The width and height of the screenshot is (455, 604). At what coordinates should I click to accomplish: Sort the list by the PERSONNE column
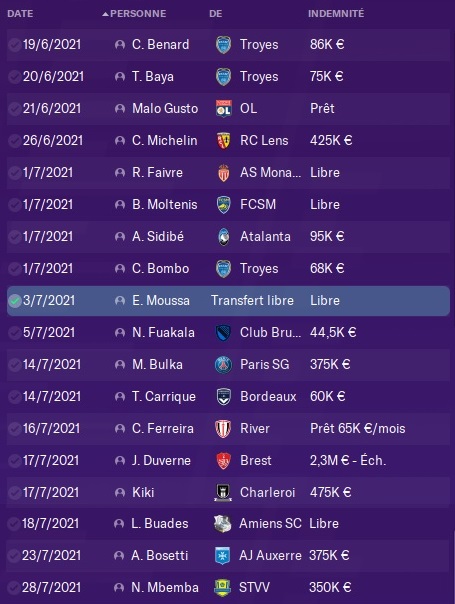(138, 14)
